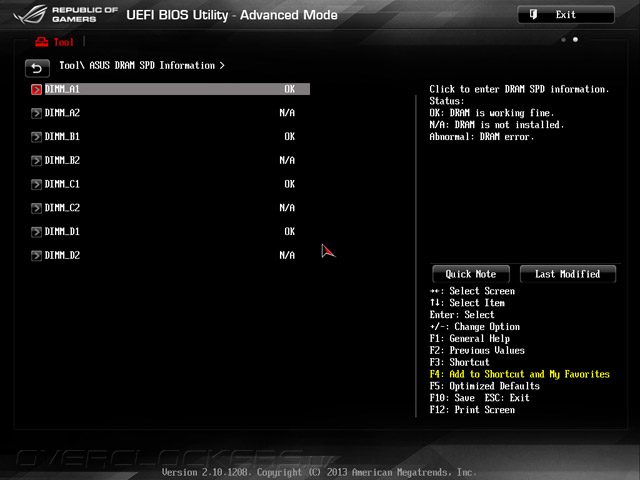Click the F10: Save ESC: Exit hint
The image size is (640, 480).
479,398
